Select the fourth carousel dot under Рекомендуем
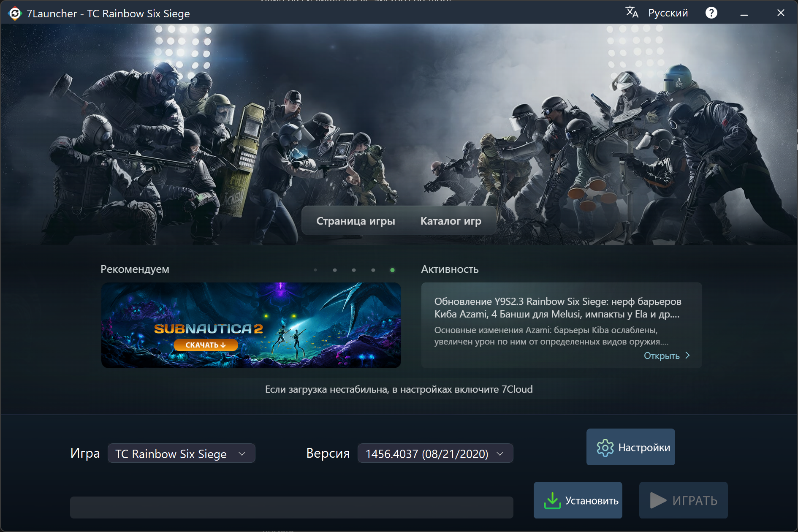798x532 pixels. (373, 270)
